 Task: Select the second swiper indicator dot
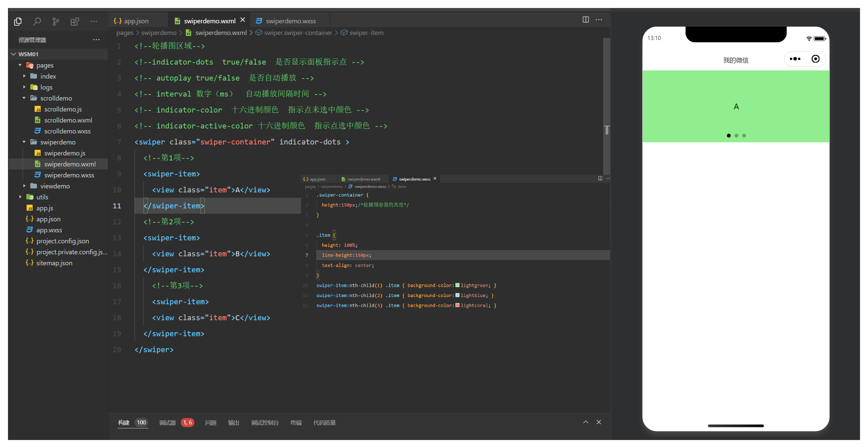736,135
